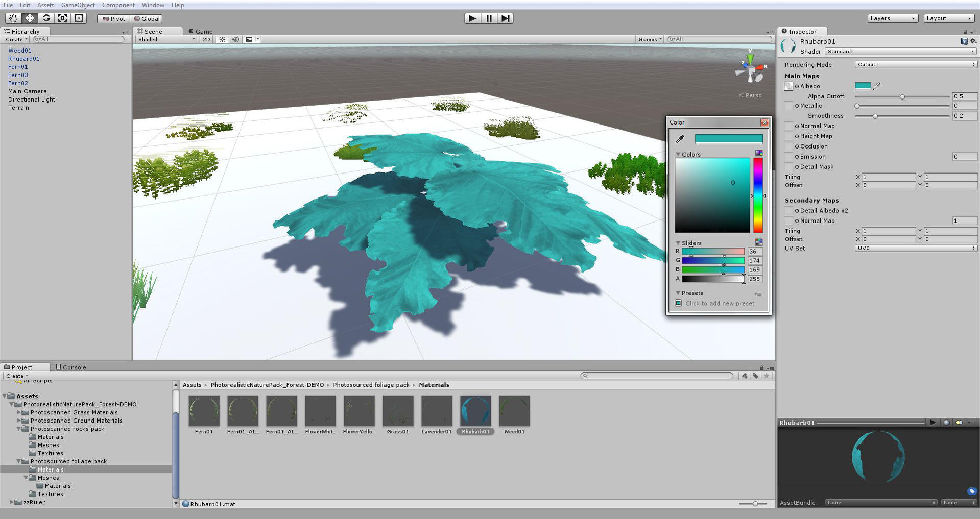Click the Albedo color swatch
The height and width of the screenshot is (519, 980).
pyautogui.click(x=863, y=86)
